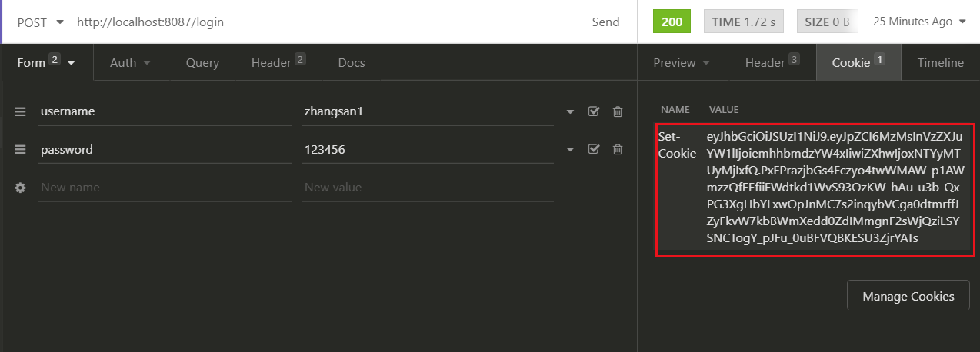
Task: Click the password name field
Action: coord(165,150)
